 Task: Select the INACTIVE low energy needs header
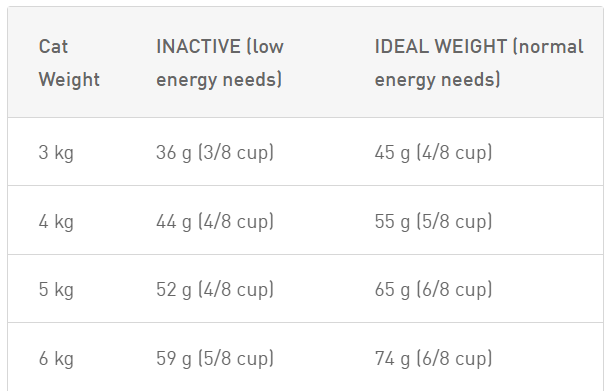(x=220, y=63)
